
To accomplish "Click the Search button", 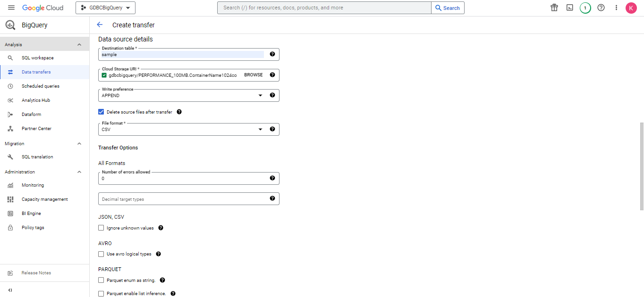I will point(448,8).
